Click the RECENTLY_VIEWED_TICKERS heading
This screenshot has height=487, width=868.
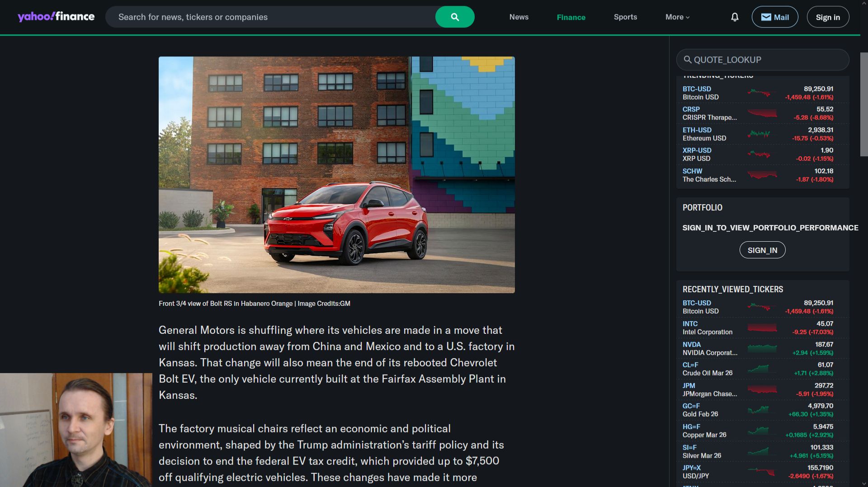pyautogui.click(x=733, y=290)
